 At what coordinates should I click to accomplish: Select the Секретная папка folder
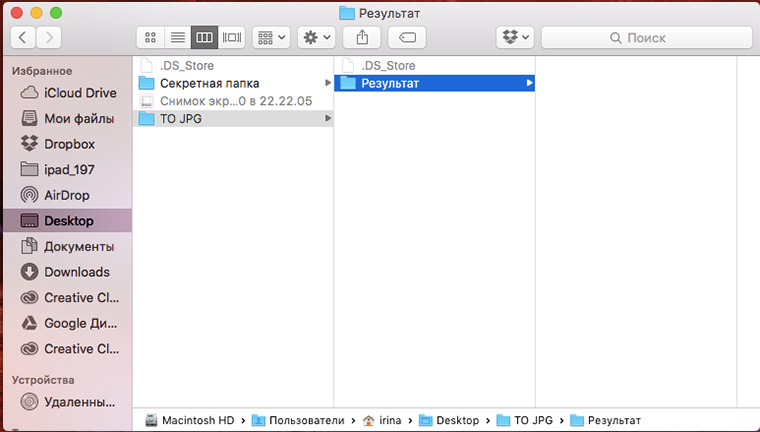tap(209, 83)
